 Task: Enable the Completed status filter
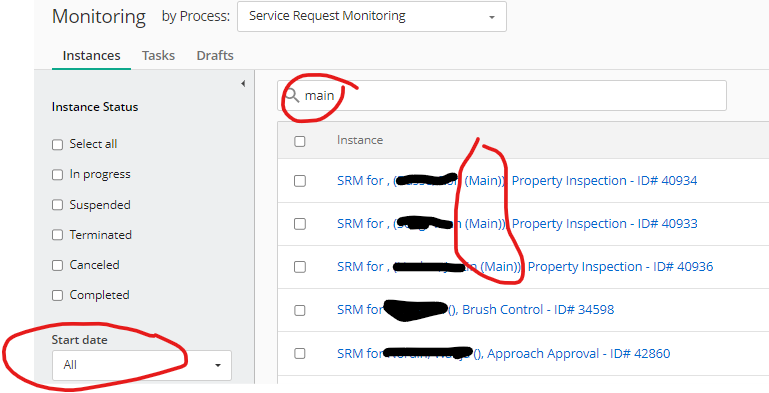click(57, 295)
